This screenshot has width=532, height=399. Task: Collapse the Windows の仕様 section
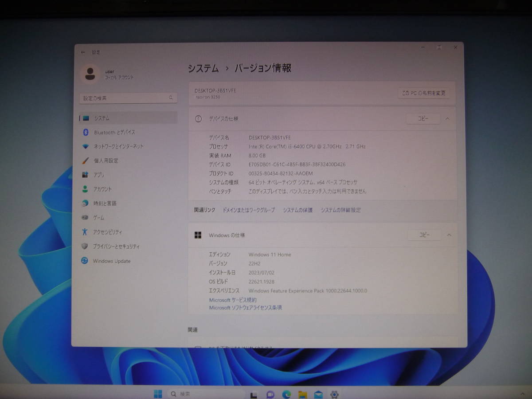449,235
